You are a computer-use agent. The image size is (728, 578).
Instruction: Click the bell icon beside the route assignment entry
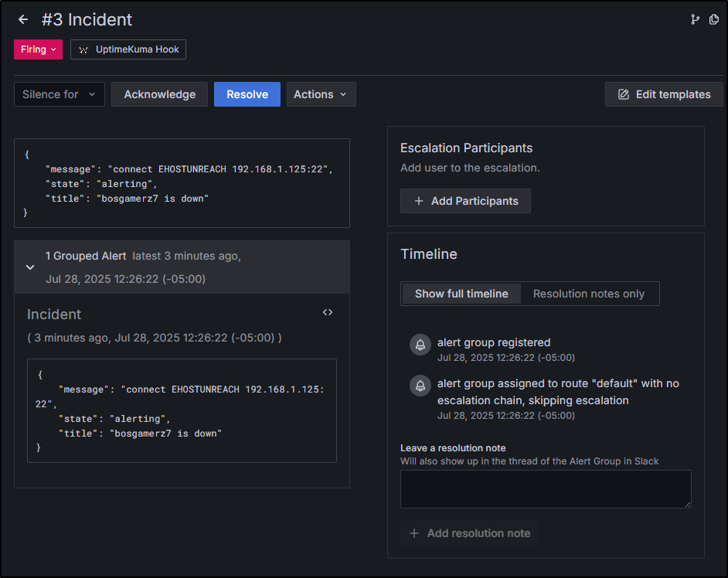tap(420, 386)
